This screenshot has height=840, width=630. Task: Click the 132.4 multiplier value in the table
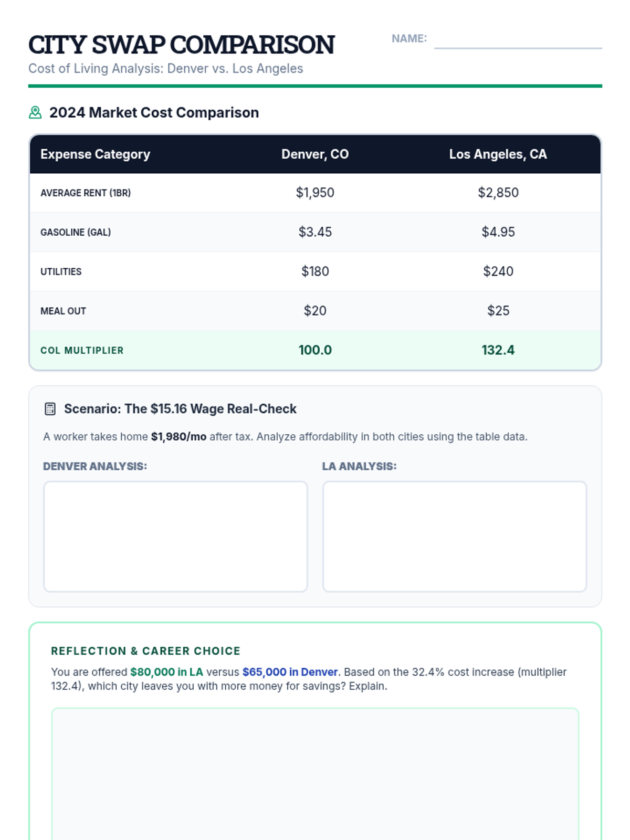pos(498,350)
